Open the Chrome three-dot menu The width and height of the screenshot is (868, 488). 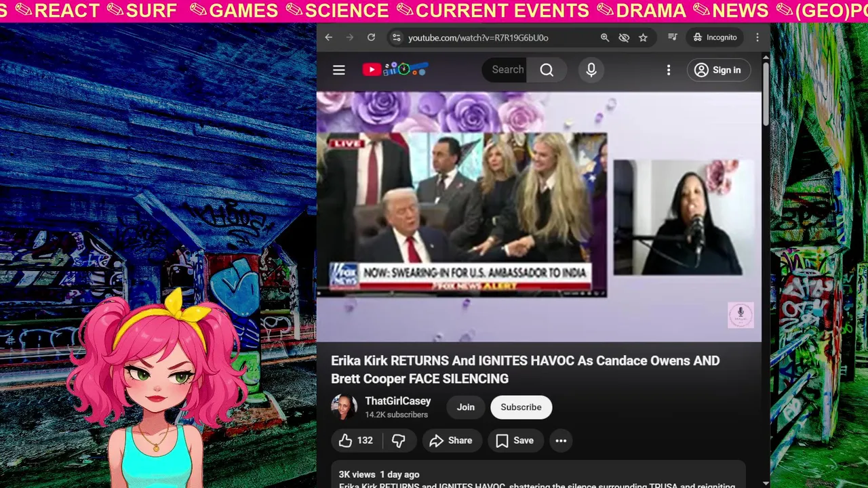(757, 37)
